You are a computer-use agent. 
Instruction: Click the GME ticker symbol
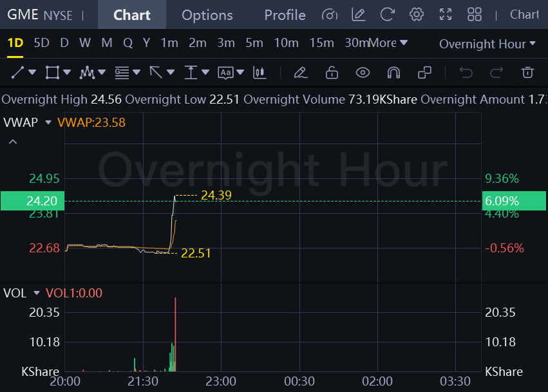(23, 15)
